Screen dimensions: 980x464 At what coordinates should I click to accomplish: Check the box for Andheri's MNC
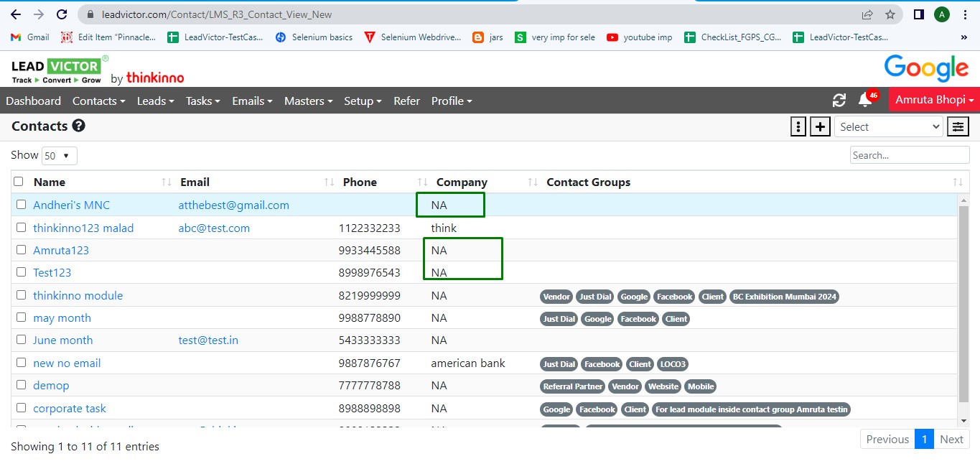point(21,205)
